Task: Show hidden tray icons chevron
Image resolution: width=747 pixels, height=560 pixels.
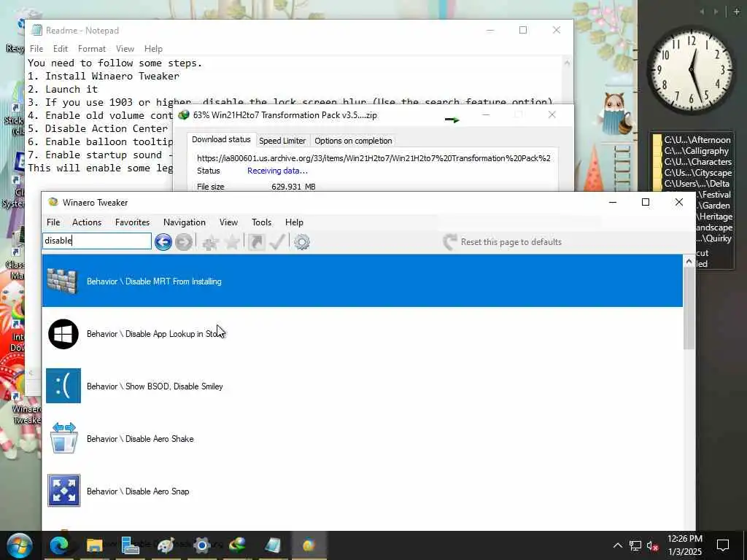Action: (x=617, y=545)
